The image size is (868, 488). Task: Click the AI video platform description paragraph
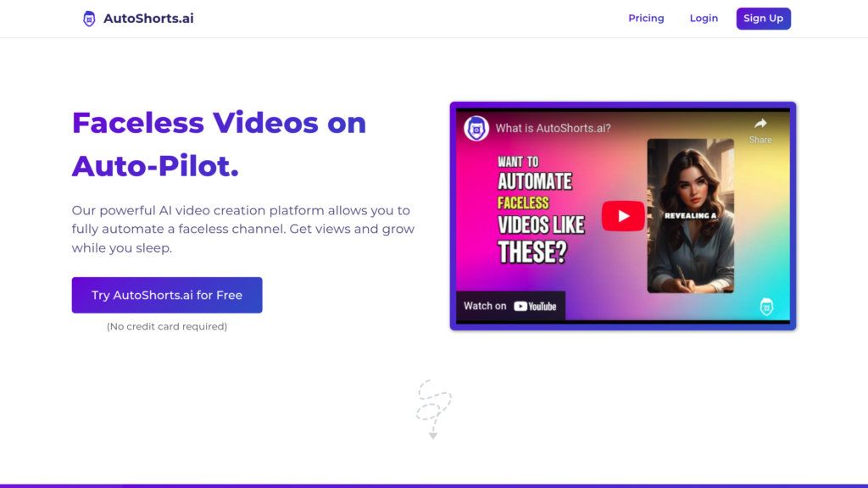(x=243, y=229)
